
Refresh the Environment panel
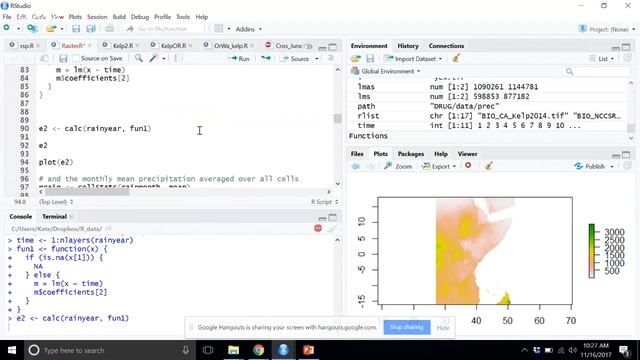(627, 58)
